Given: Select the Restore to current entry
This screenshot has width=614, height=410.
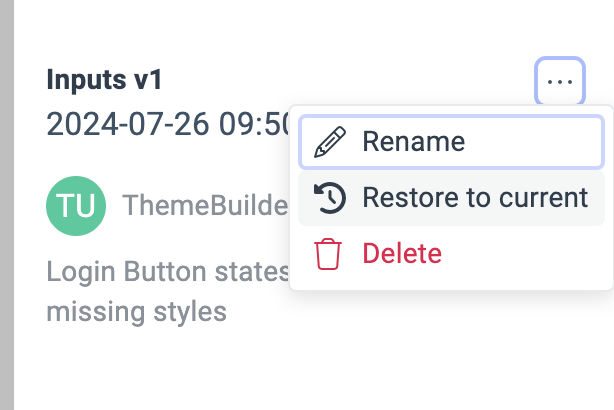Looking at the screenshot, I should tap(450, 198).
